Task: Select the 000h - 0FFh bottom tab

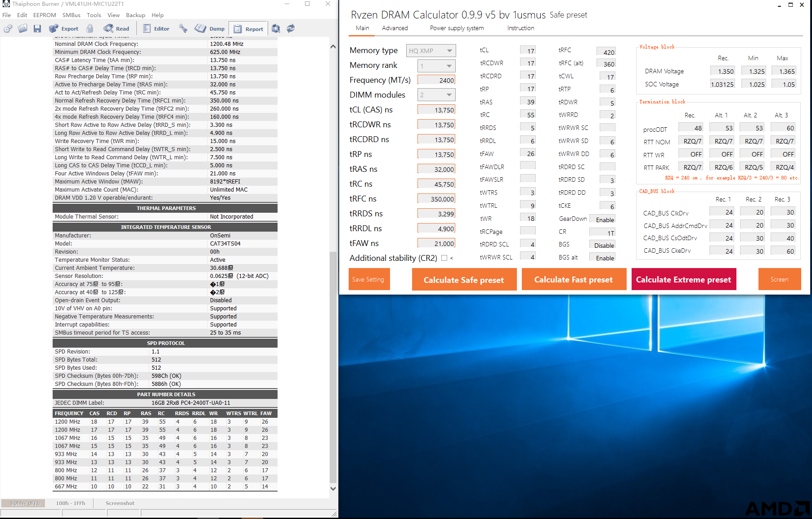Action: pyautogui.click(x=23, y=503)
